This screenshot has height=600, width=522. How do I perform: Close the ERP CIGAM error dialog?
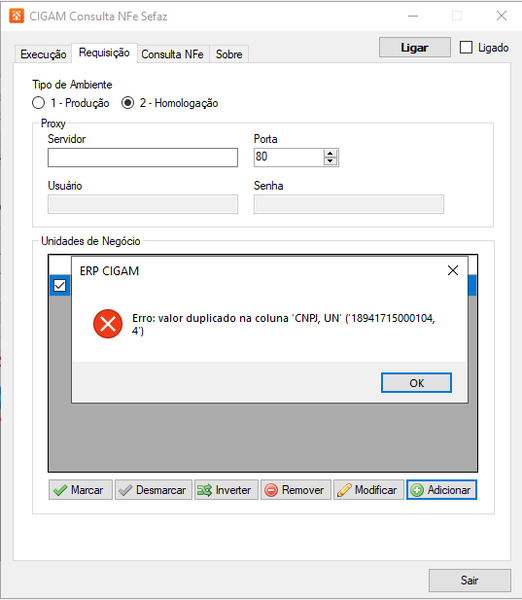point(453,271)
